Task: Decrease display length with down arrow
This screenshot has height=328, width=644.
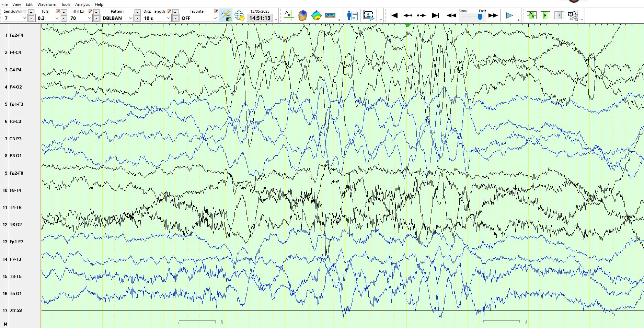Action: (x=175, y=18)
